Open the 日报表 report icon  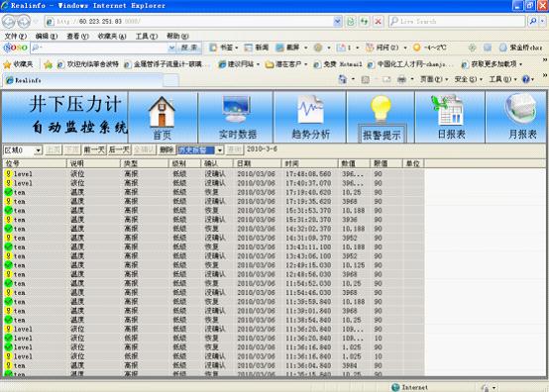(x=448, y=110)
